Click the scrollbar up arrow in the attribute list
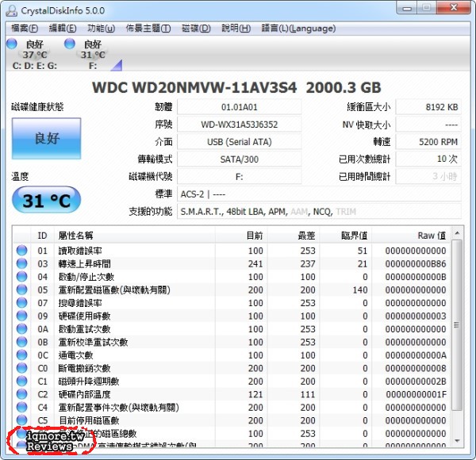This screenshot has width=476, height=460. (457, 233)
